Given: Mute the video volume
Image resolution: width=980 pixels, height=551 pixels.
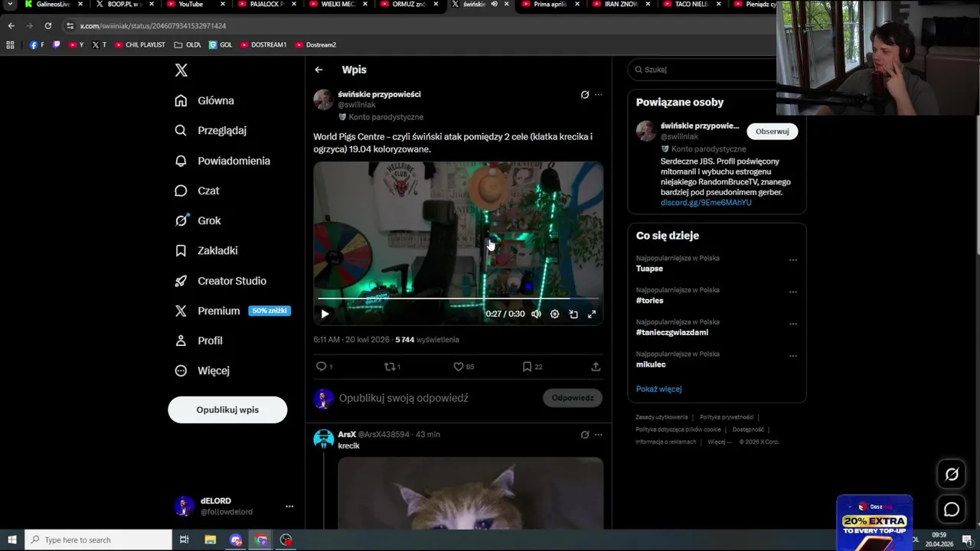Looking at the screenshot, I should [536, 314].
